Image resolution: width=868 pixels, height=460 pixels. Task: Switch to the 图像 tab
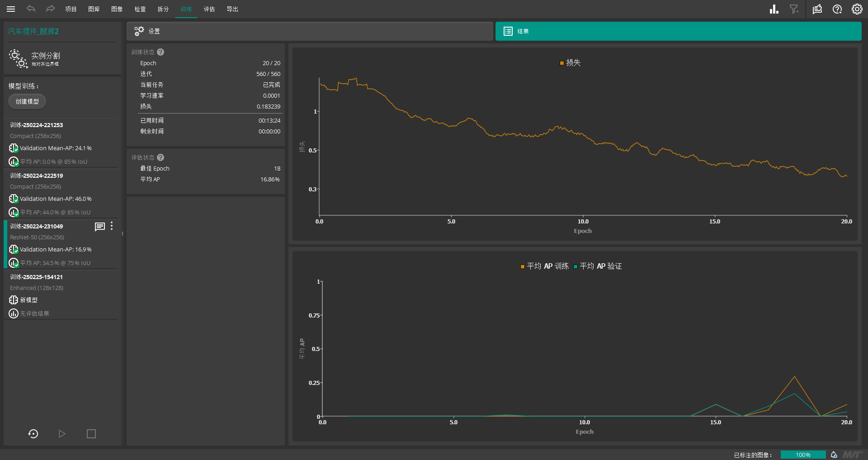(117, 9)
